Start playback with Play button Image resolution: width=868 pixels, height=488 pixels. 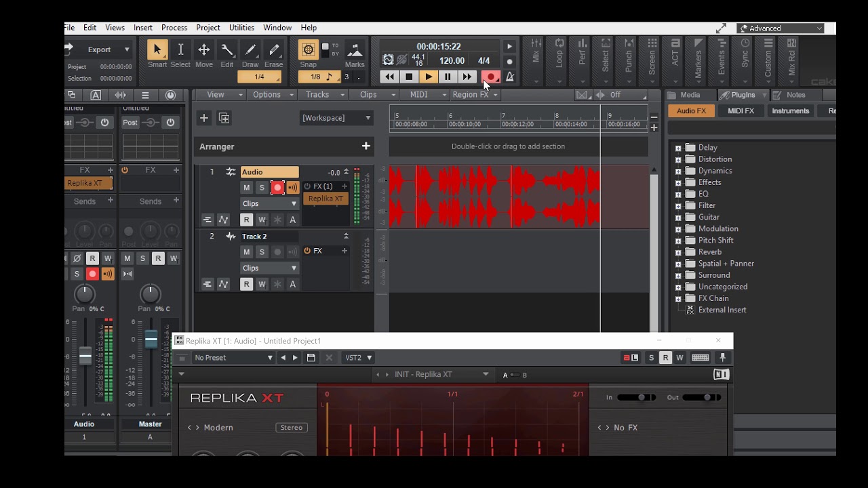point(429,77)
